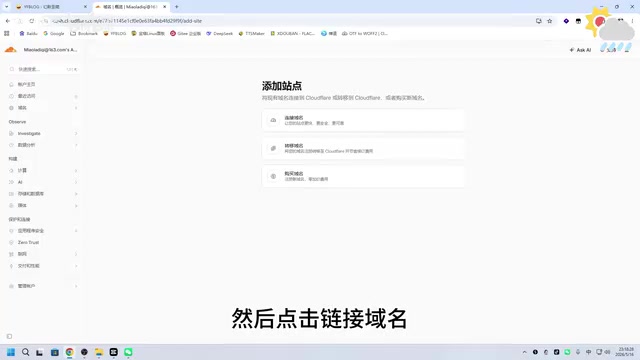Click the application security shield icon
Viewport: 640px width, 360px height.
click(x=11, y=231)
